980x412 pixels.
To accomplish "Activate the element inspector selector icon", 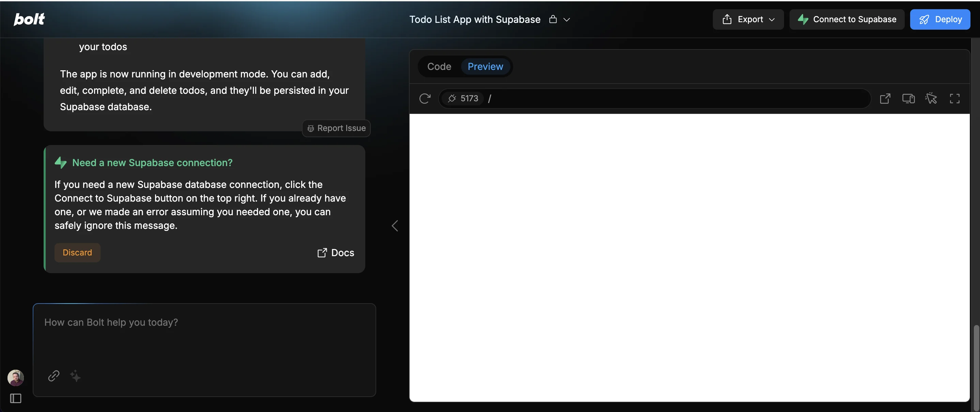I will pyautogui.click(x=931, y=99).
